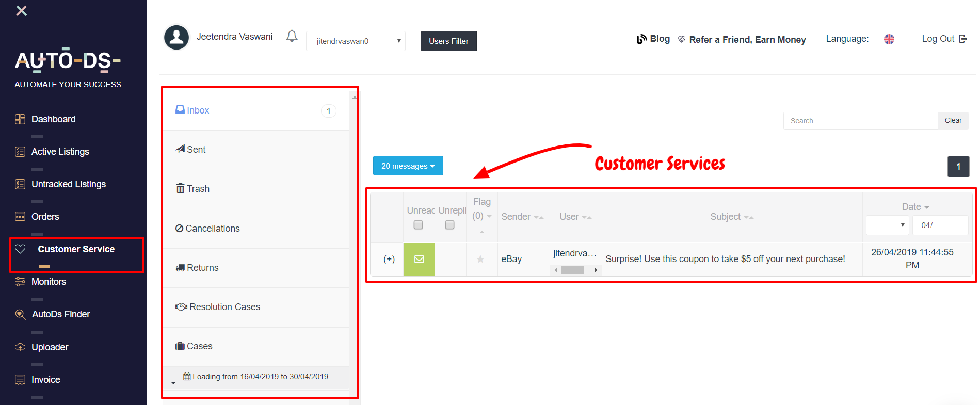The height and width of the screenshot is (405, 980).
Task: Open the jitendrvaswan0 account dropdown
Action: point(356,41)
